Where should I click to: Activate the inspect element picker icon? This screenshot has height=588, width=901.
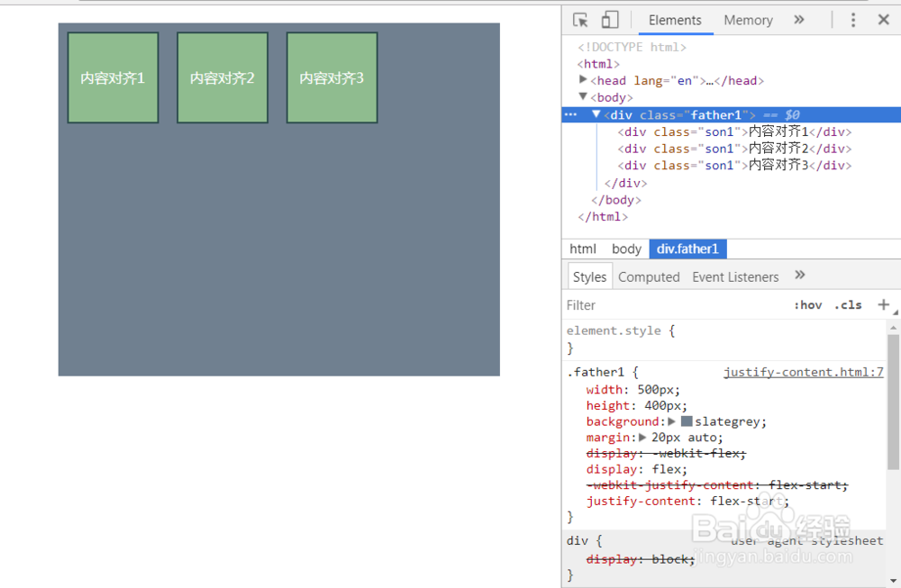pyautogui.click(x=580, y=20)
